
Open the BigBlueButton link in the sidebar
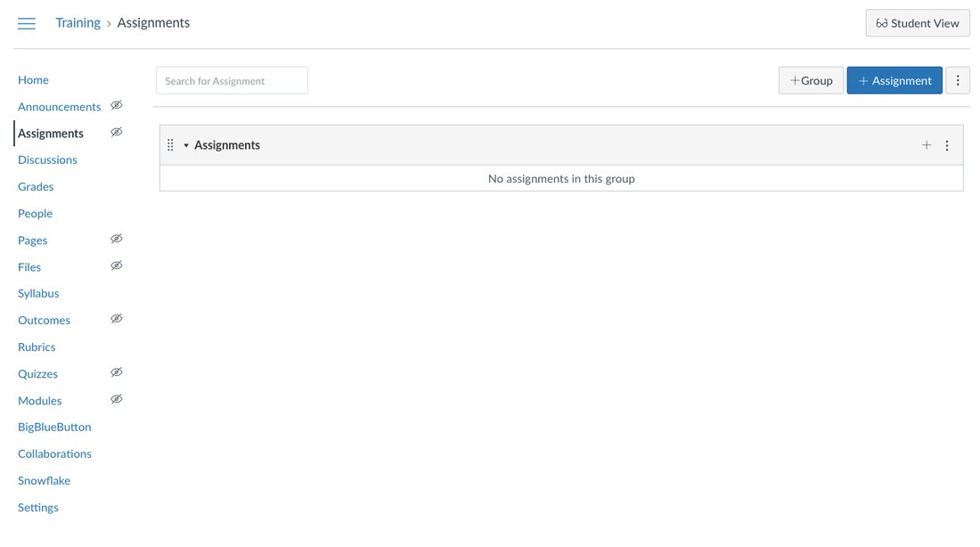tap(54, 427)
